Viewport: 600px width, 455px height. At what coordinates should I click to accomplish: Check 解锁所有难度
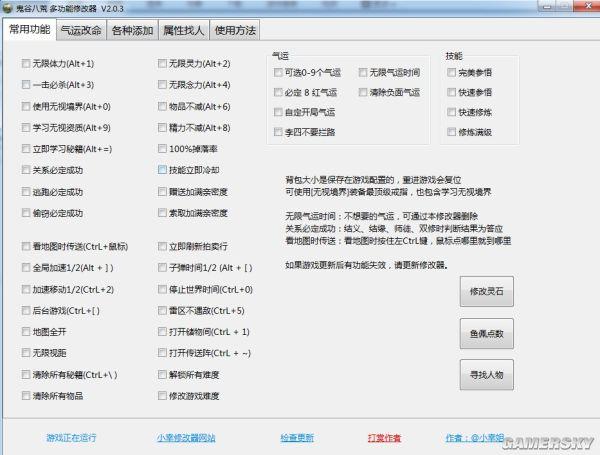point(162,374)
